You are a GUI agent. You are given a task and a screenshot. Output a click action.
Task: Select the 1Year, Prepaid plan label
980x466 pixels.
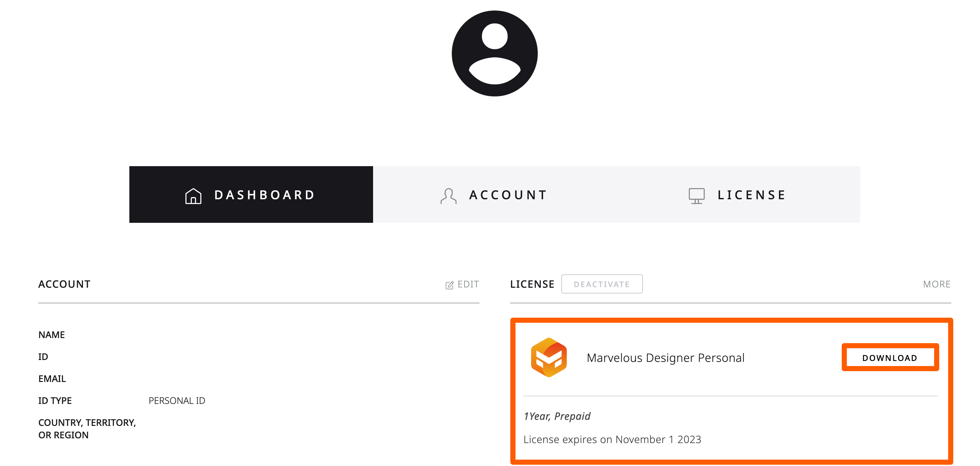click(557, 416)
